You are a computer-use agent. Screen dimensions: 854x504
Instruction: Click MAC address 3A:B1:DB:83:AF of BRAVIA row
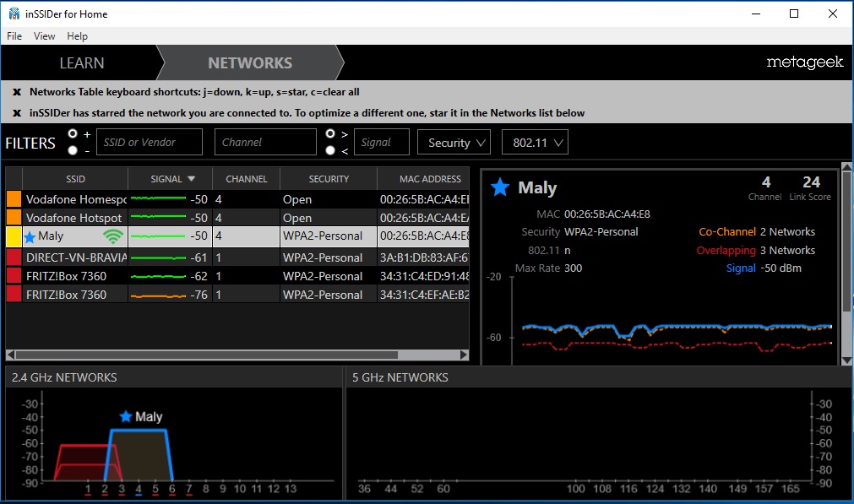(424, 257)
